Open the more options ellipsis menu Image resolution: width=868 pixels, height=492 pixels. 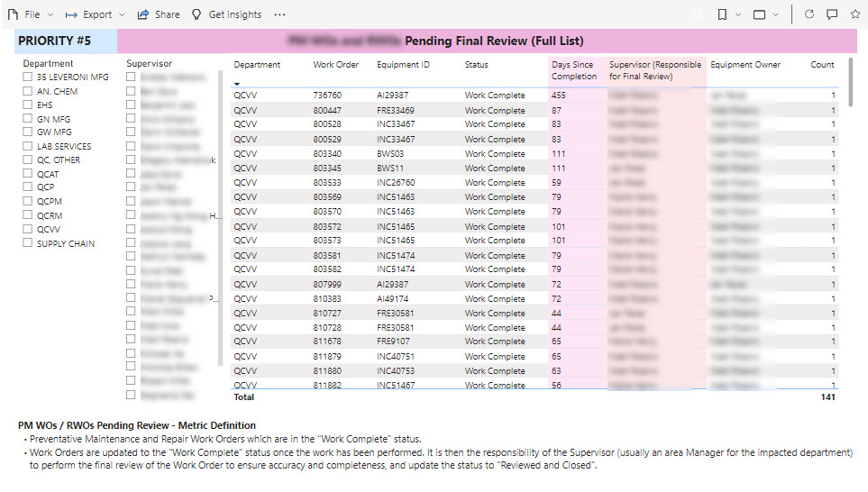279,14
